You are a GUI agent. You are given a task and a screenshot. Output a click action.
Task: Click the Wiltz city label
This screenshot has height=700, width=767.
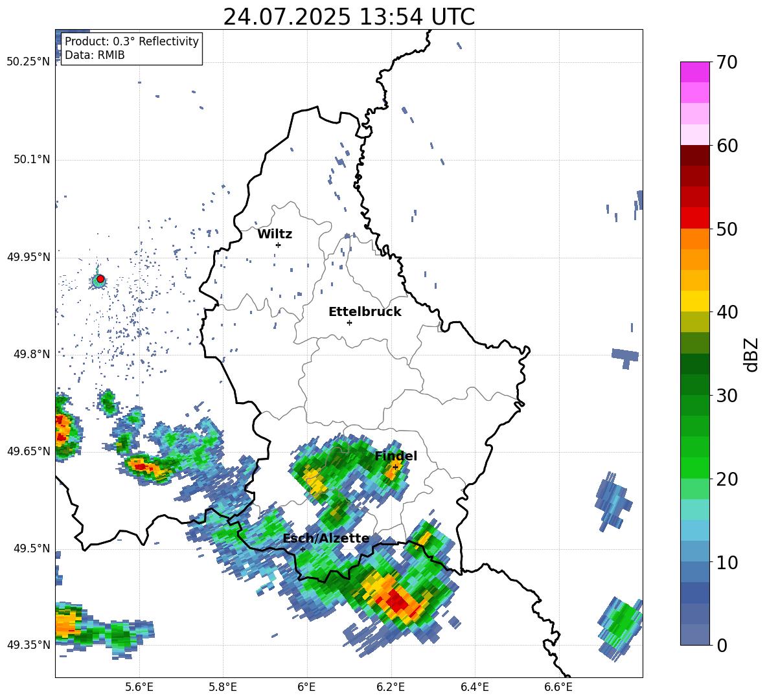[x=275, y=234]
